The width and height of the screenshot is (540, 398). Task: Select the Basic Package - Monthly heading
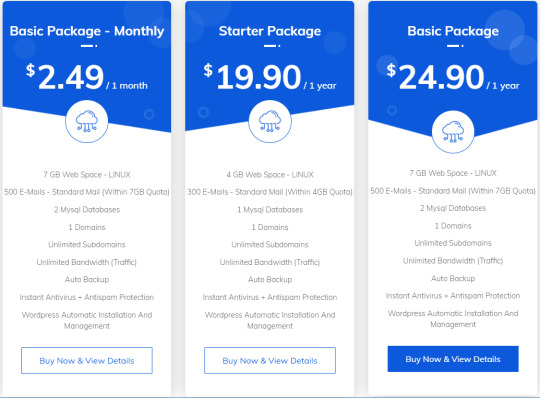[87, 31]
